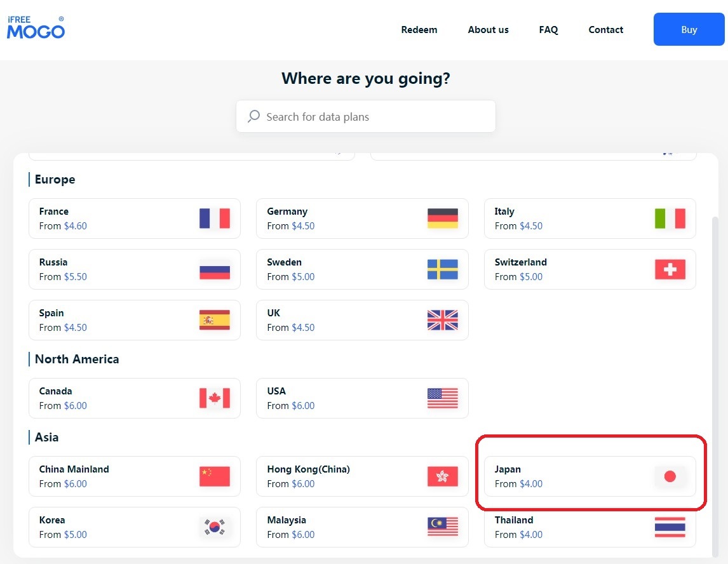Select the USA plan from $6.00
This screenshot has width=728, height=564.
click(x=361, y=398)
